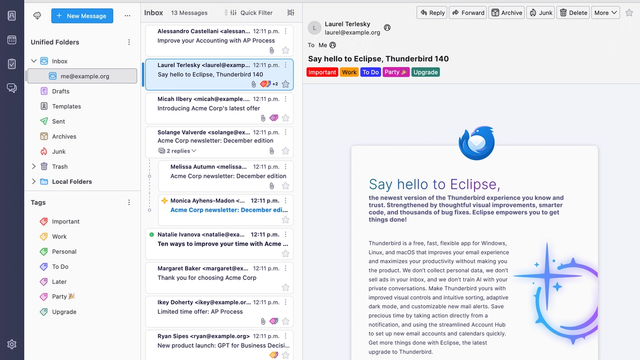Click New Message button

(x=82, y=16)
